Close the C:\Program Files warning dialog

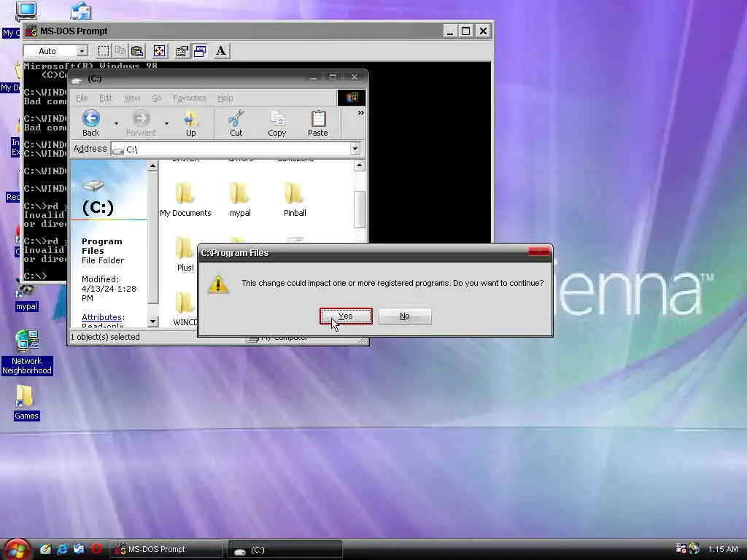pyautogui.click(x=539, y=252)
